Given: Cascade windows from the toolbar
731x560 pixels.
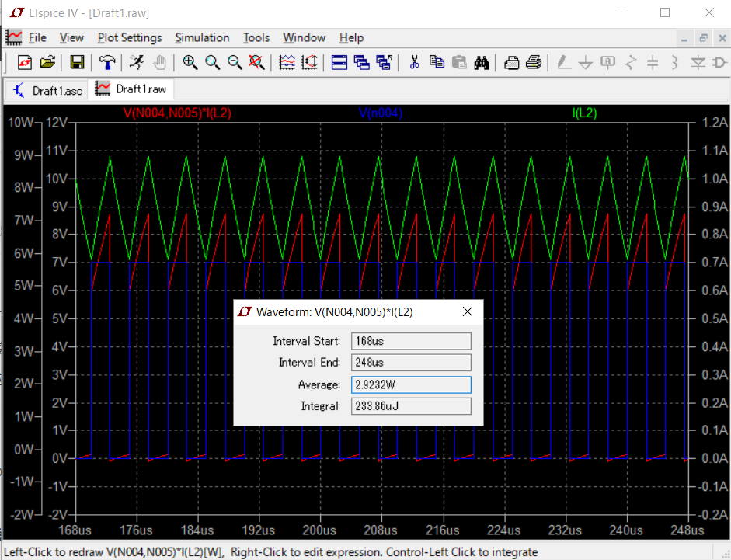Looking at the screenshot, I should click(362, 62).
